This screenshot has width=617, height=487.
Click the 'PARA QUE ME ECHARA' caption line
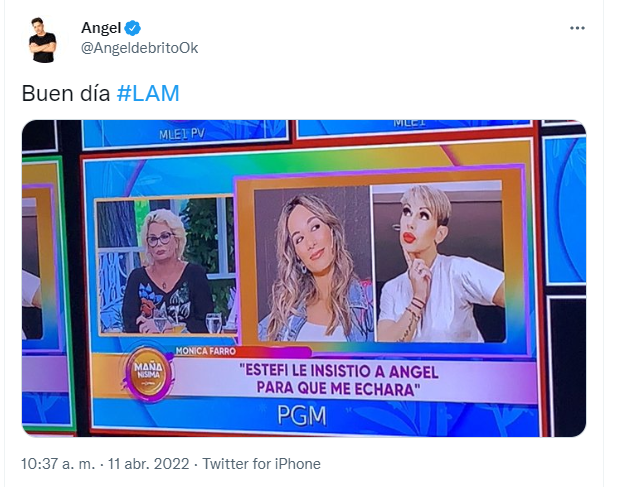coord(338,389)
